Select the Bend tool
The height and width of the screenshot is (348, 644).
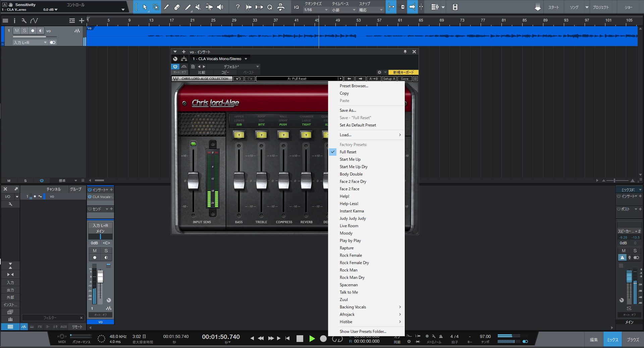click(209, 7)
